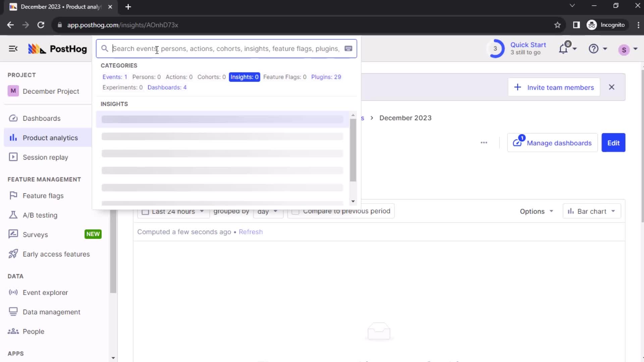The width and height of the screenshot is (644, 362).
Task: Toggle the sidebar collapse menu icon
Action: (13, 49)
